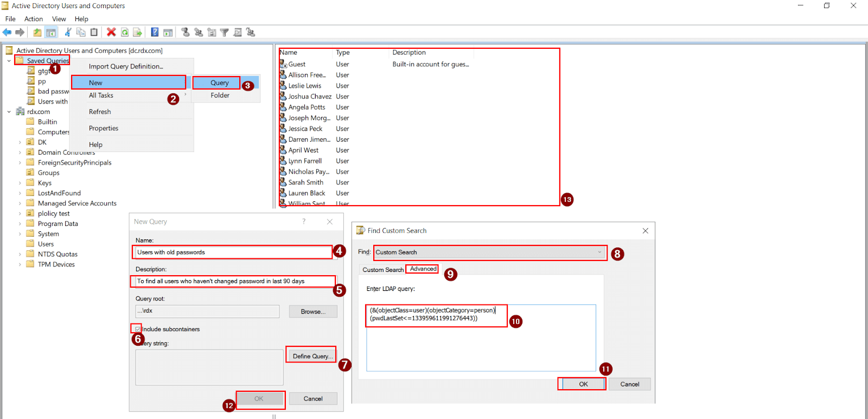
Task: Click the Forward arrow in toolbar
Action: coord(20,33)
